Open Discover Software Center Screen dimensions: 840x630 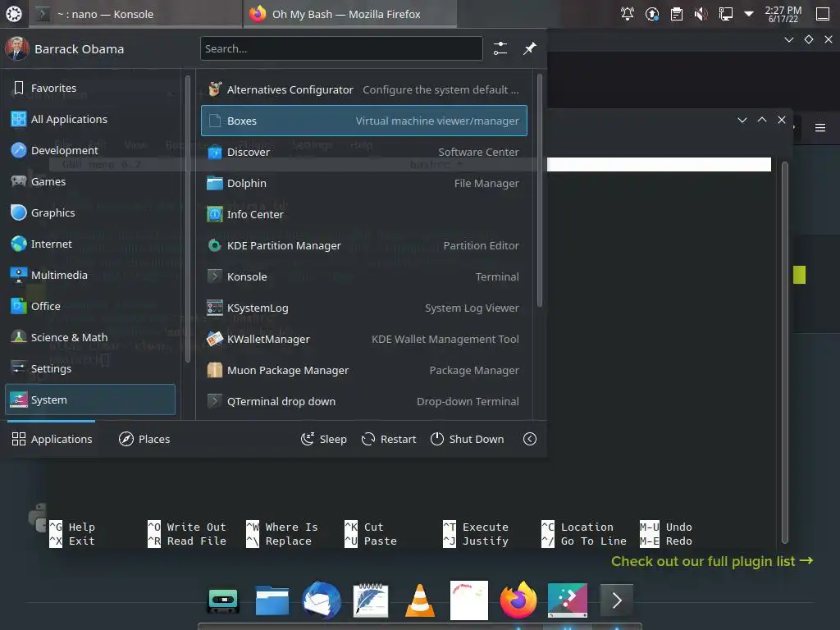(x=363, y=152)
